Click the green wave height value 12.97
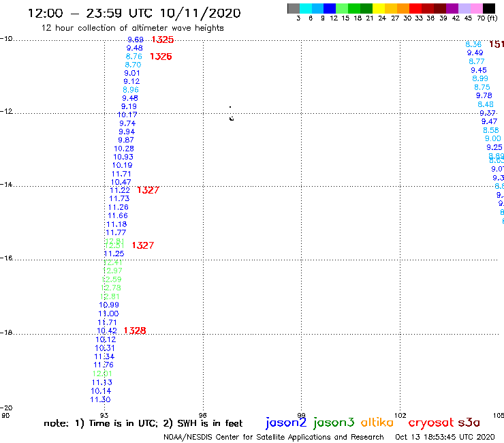 tap(112, 271)
